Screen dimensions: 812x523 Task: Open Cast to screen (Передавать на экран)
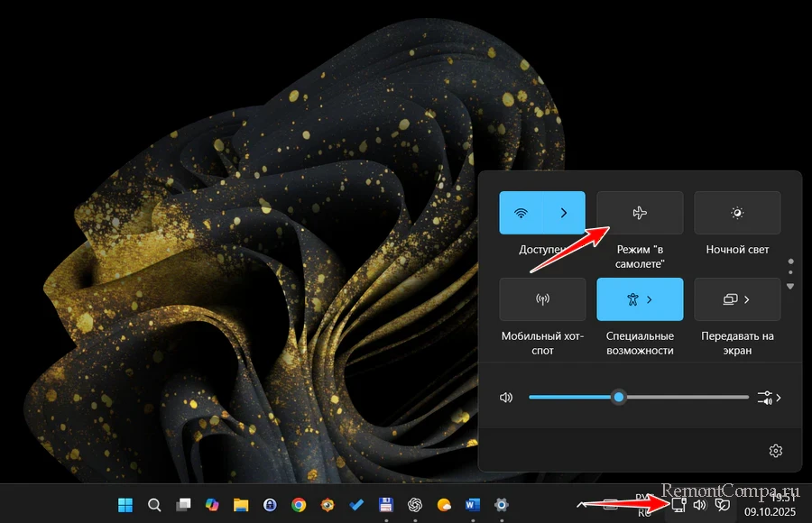pyautogui.click(x=737, y=299)
